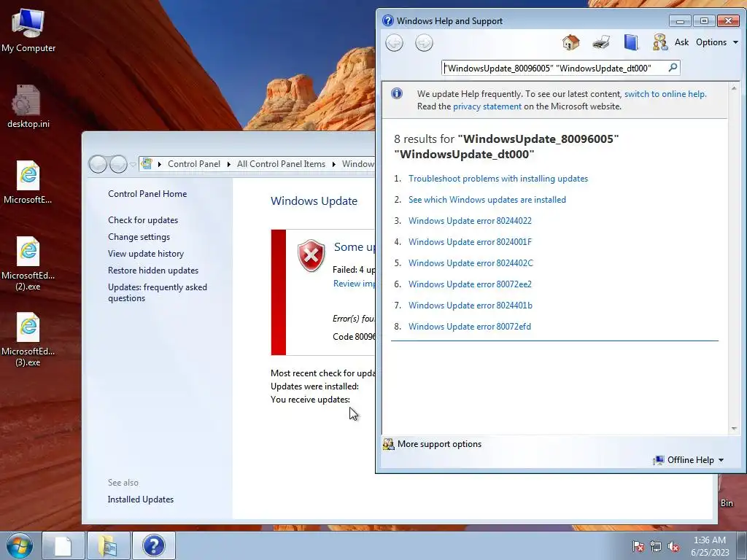
Task: Click inside the Help search field
Action: tap(554, 68)
